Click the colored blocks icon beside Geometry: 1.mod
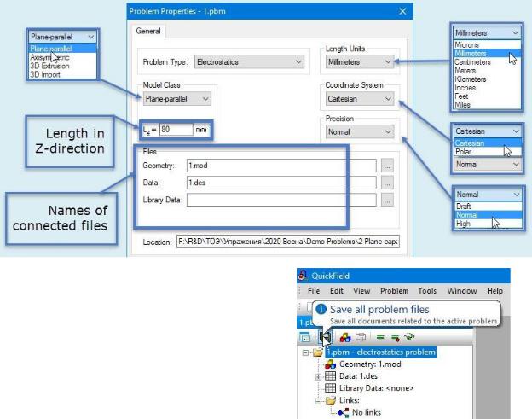Screen dimensions: 532x419 pyautogui.click(x=330, y=364)
